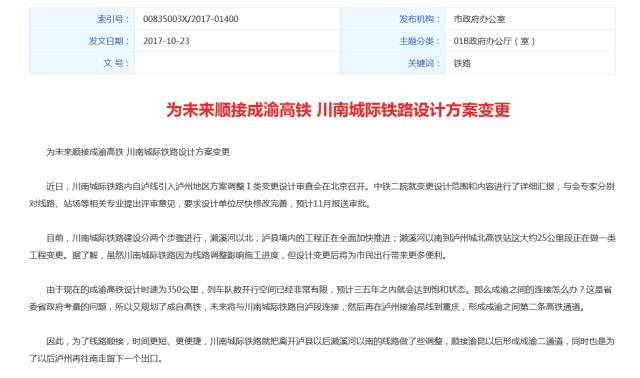Click the publish date 2017-10-23
This screenshot has height=378, width=640.
click(x=166, y=41)
